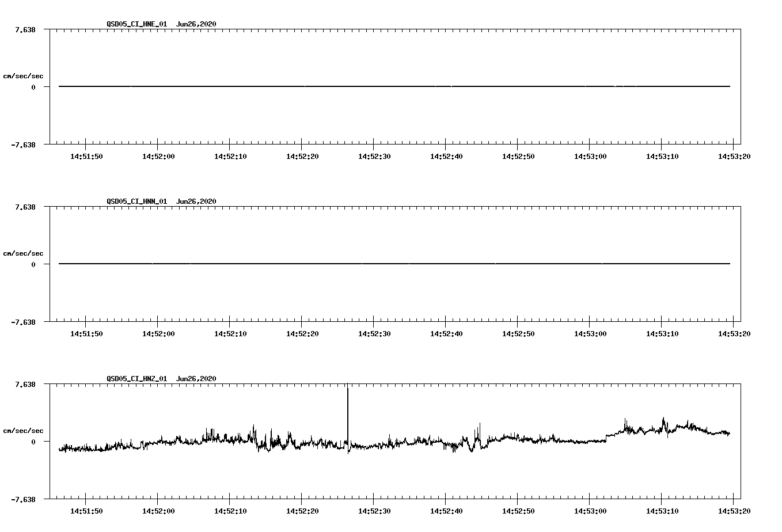Select the 14:52:40 time label under the HNE plot
The width and height of the screenshot is (782, 532).
[x=446, y=156]
